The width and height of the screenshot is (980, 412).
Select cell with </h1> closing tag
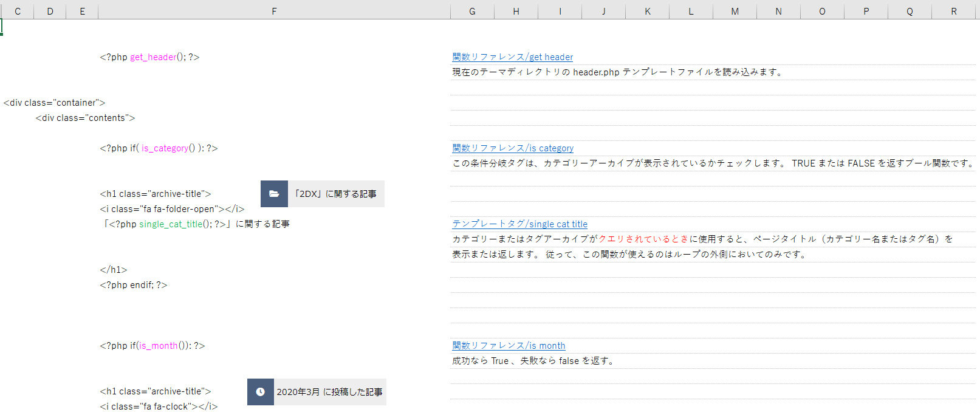pos(114,270)
